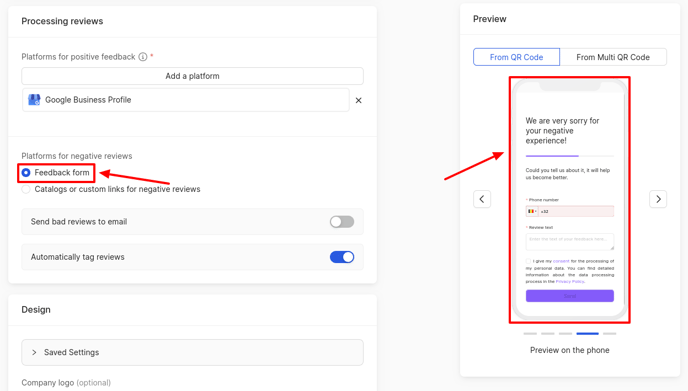Select the Feedback form radio option

pyautogui.click(x=26, y=172)
